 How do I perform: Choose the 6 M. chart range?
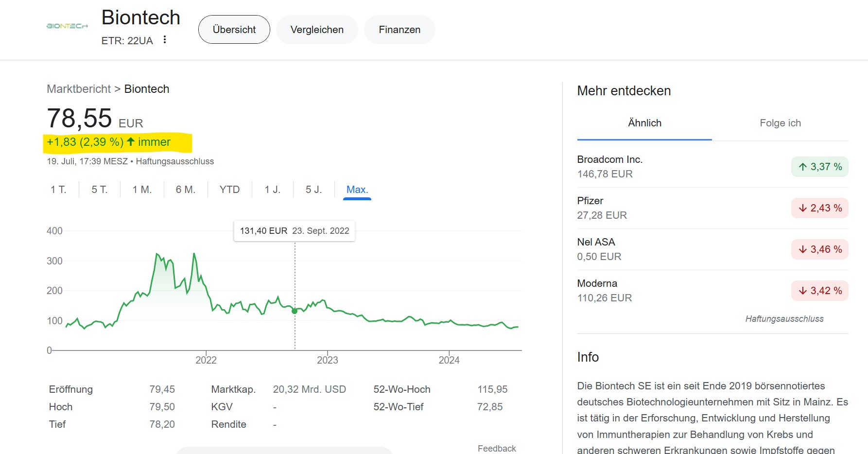(x=186, y=190)
